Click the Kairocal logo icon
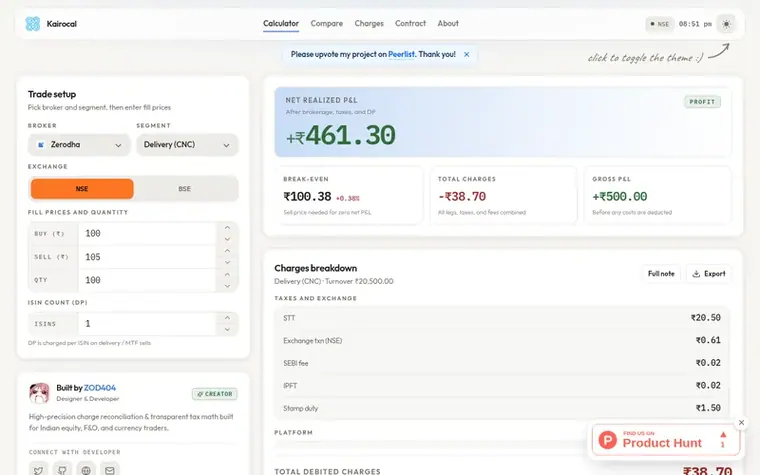Screen dimensions: 760x475 point(32,23)
